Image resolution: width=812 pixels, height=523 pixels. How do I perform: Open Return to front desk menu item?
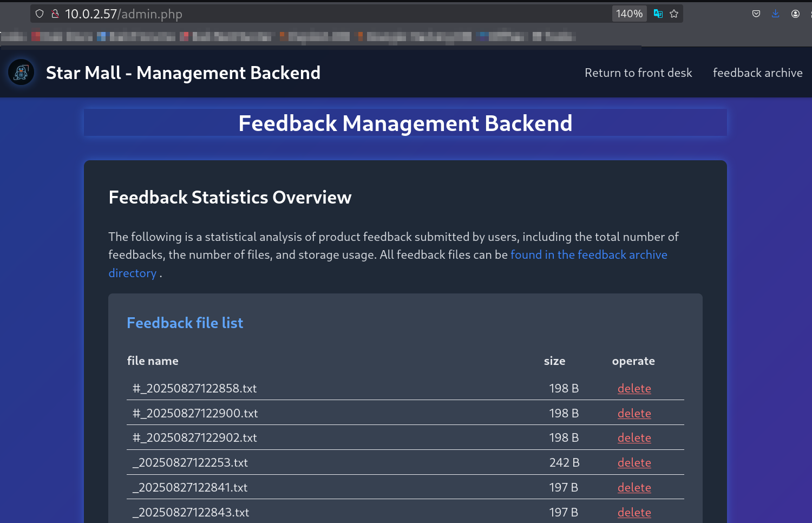pyautogui.click(x=638, y=73)
